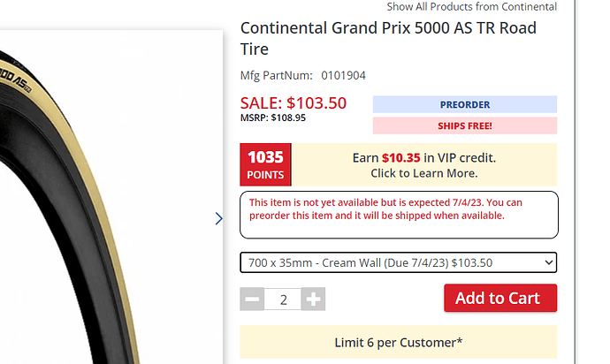This screenshot has width=610, height=364.
Task: Increase quantity with the plus button
Action: click(313, 299)
